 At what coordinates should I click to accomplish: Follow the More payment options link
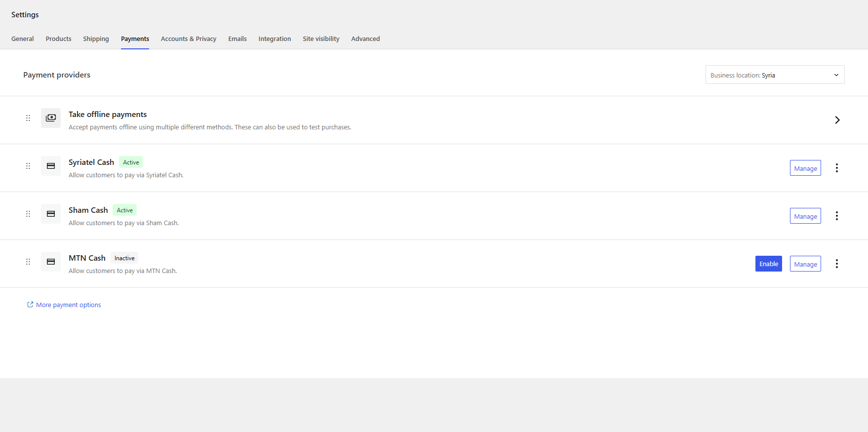tap(68, 305)
